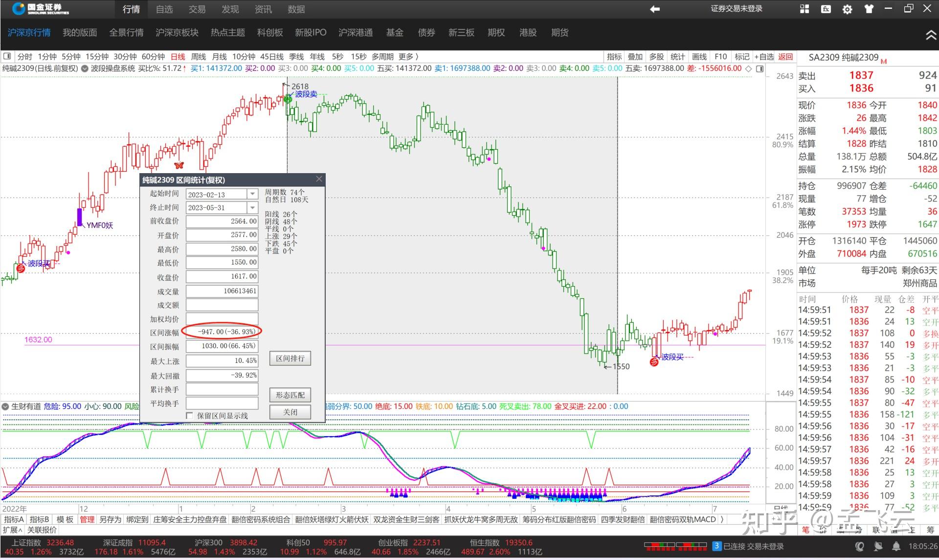Select 笔 tick detail tab

point(805,530)
